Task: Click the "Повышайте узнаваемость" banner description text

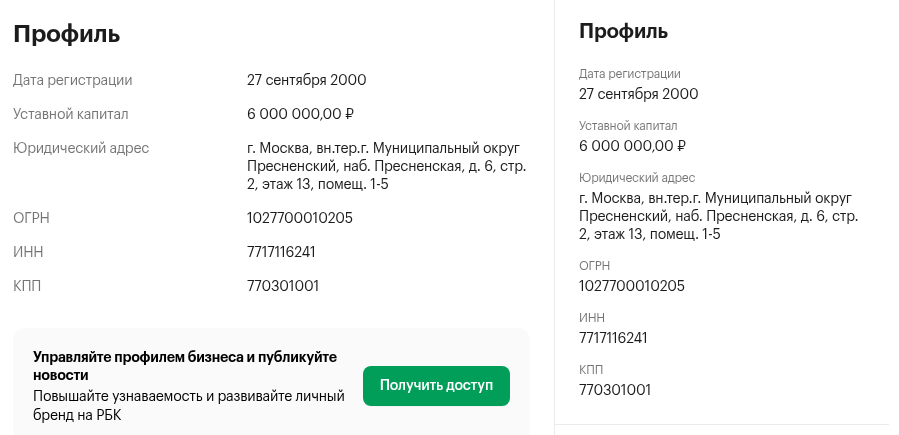Action: click(188, 405)
